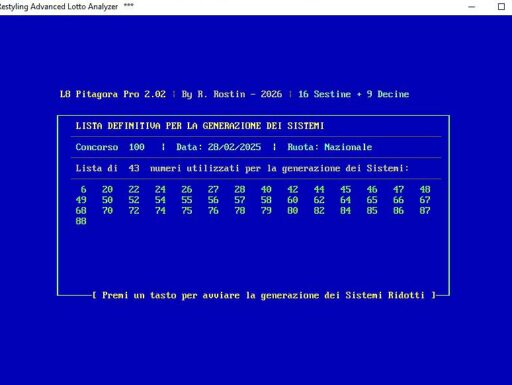Select number 20 in the list
Screen dimensions: 512x385
tap(107, 190)
